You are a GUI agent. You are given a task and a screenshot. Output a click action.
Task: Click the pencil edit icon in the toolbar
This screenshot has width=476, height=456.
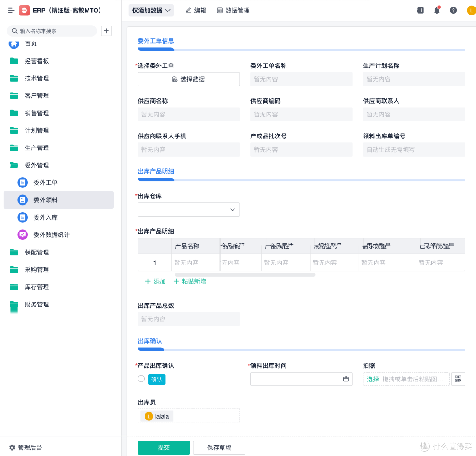coord(189,11)
